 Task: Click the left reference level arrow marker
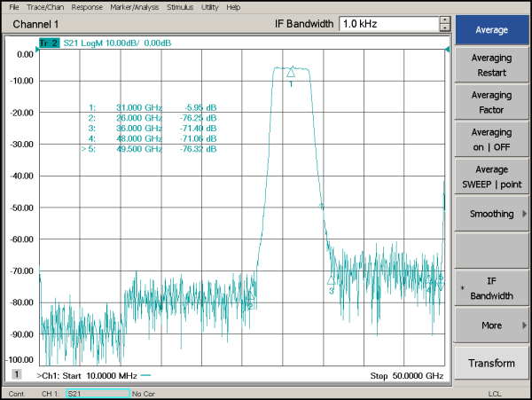click(37, 50)
